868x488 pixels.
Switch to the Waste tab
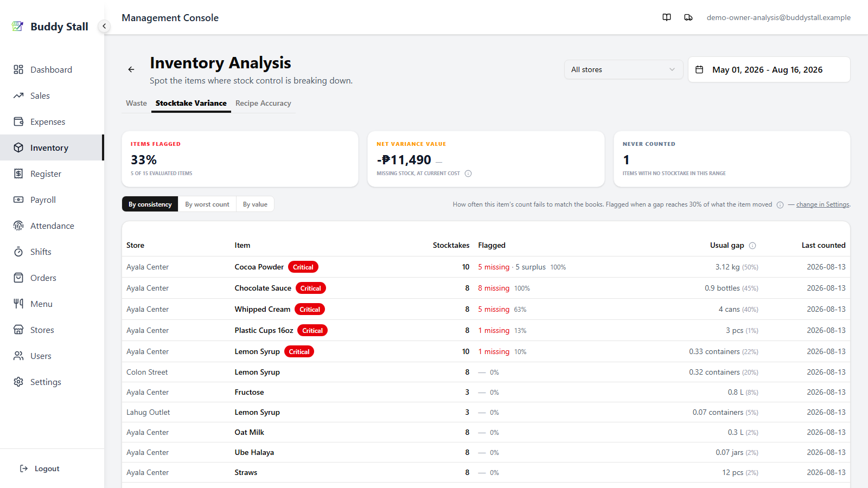[136, 103]
